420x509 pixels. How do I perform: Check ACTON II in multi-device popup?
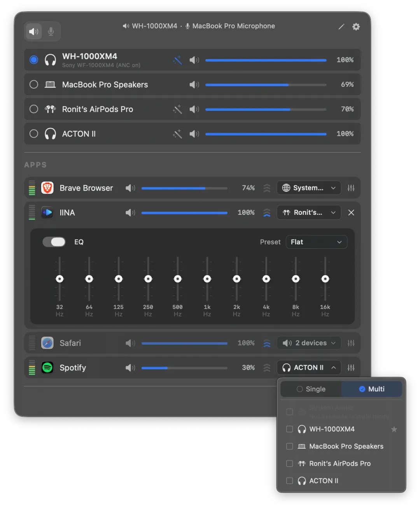click(290, 481)
